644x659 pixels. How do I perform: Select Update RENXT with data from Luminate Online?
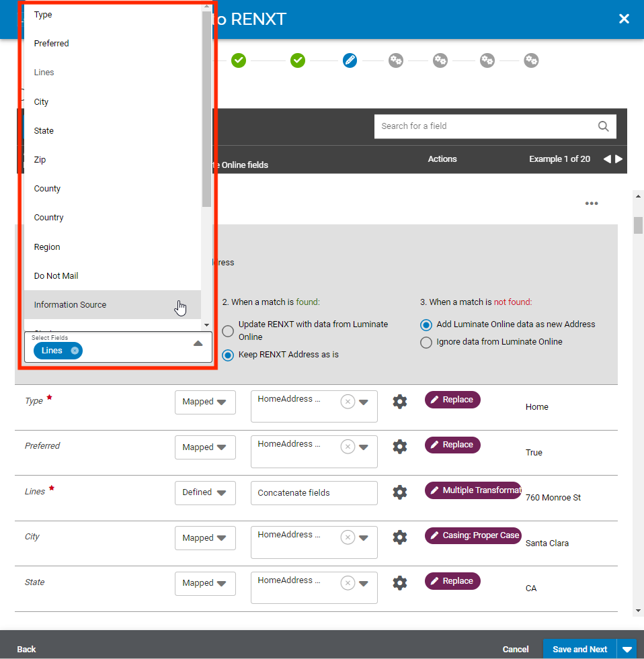coord(227,331)
